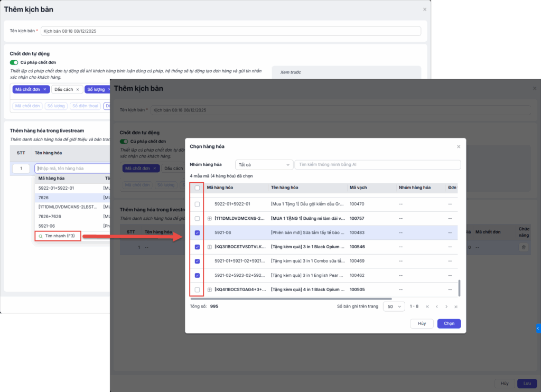Click the Mã vạch column header
This screenshot has width=541, height=392.
[358, 188]
